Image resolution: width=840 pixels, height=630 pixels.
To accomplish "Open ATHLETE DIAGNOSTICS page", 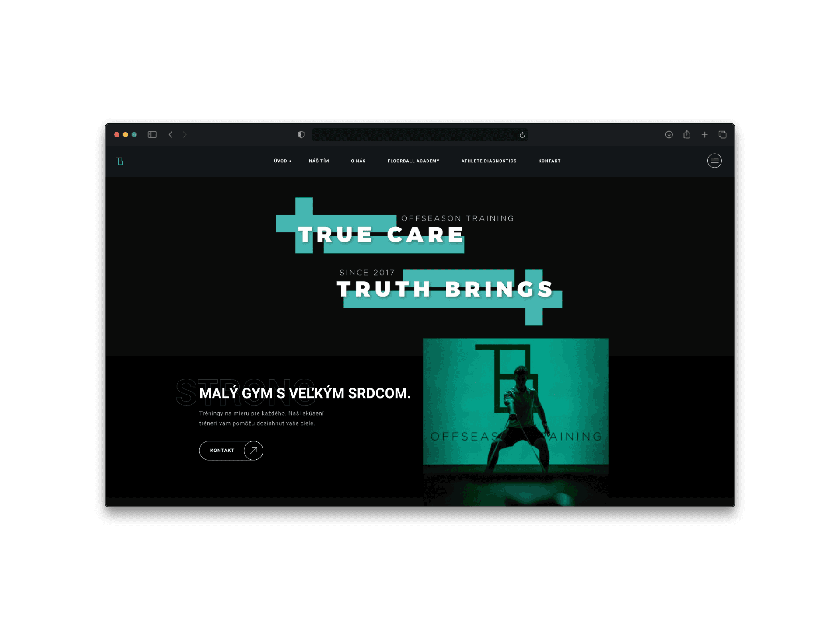I will tap(489, 161).
